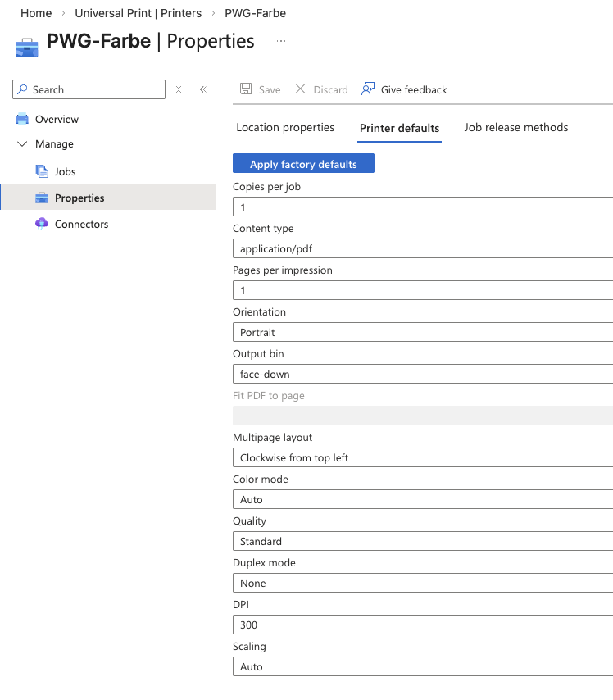The image size is (613, 700).
Task: Collapse the Manage section chevron
Action: 22,144
